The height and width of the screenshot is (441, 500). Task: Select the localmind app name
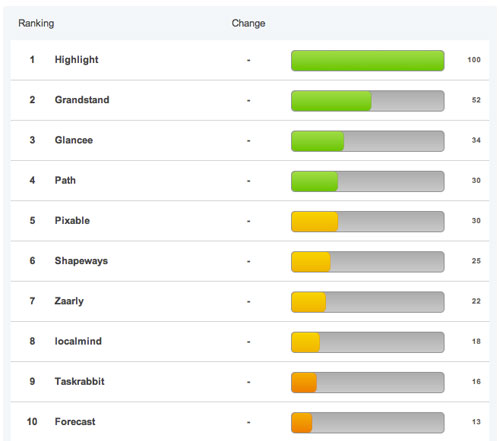[x=78, y=341]
